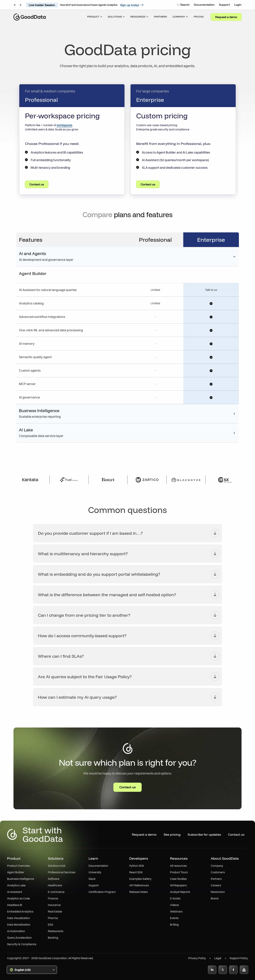Collapse the AI and Agents section
The width and height of the screenshot is (255, 980).
tap(234, 256)
